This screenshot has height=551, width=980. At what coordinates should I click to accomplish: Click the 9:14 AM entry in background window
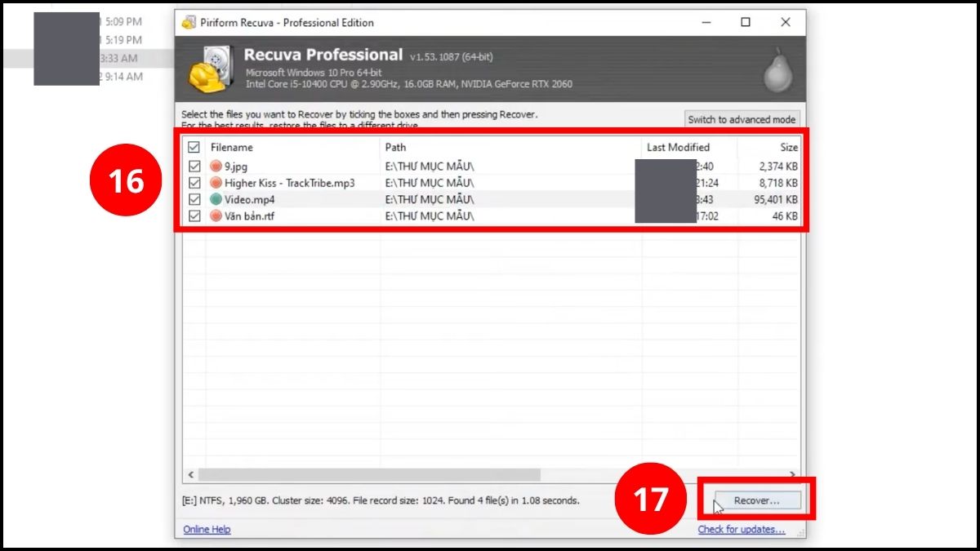click(122, 77)
